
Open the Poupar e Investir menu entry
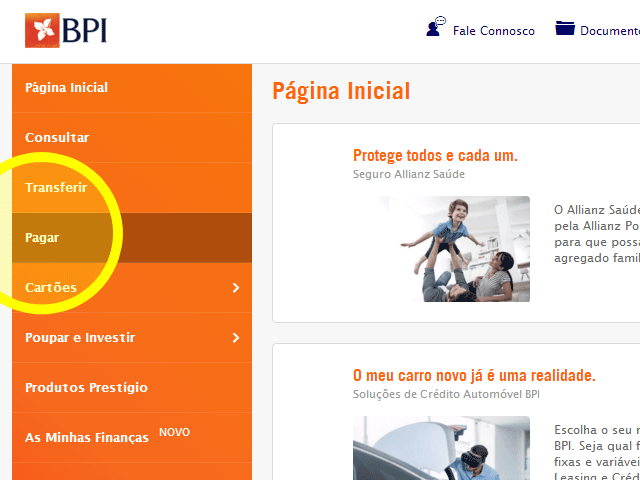coord(132,338)
